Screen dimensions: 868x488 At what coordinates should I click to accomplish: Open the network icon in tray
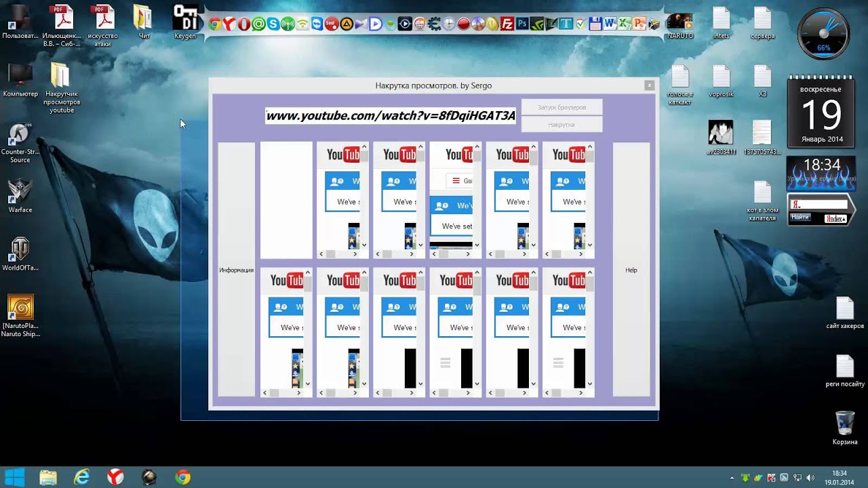[x=797, y=478]
